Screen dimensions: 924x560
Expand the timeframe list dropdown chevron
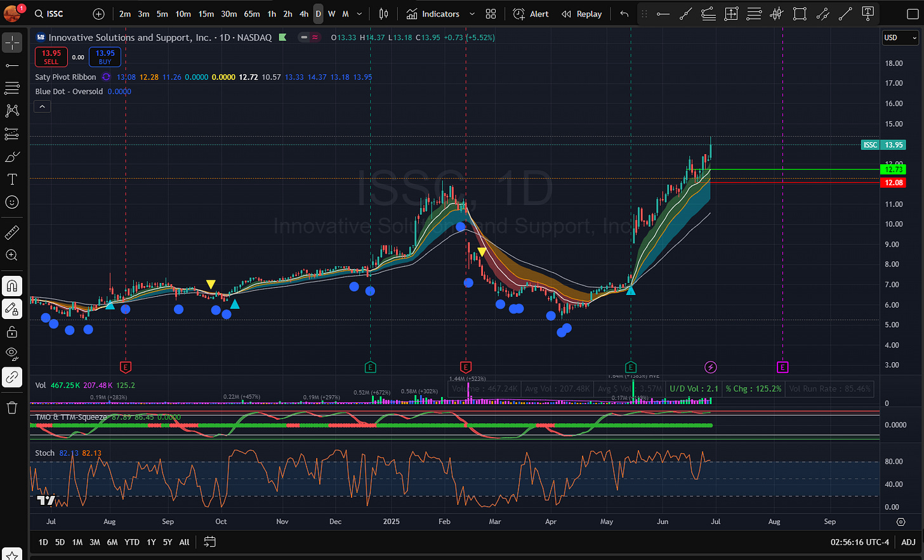point(359,14)
